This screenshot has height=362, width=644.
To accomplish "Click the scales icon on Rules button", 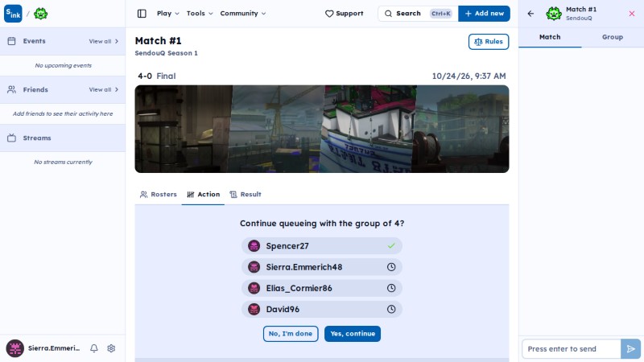I will pyautogui.click(x=478, y=42).
